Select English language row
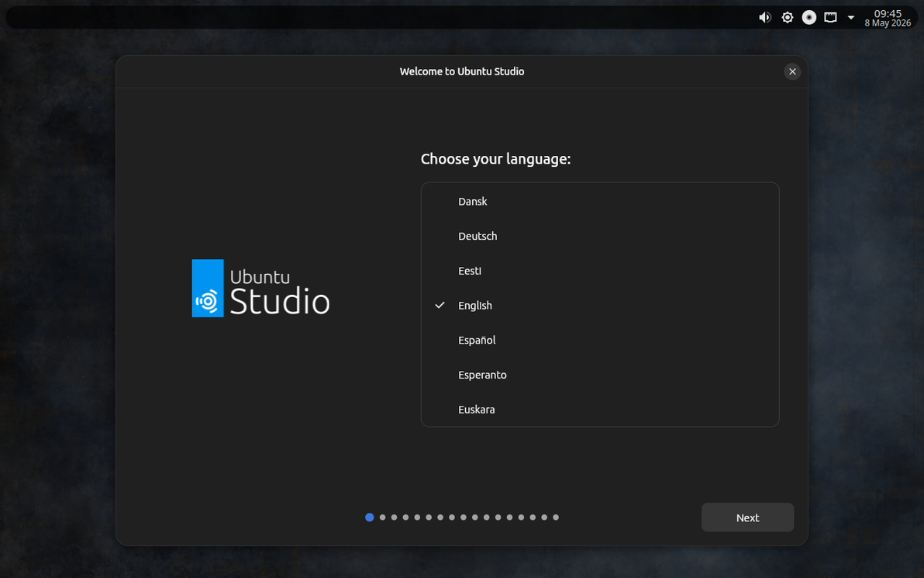The width and height of the screenshot is (924, 578). click(600, 306)
